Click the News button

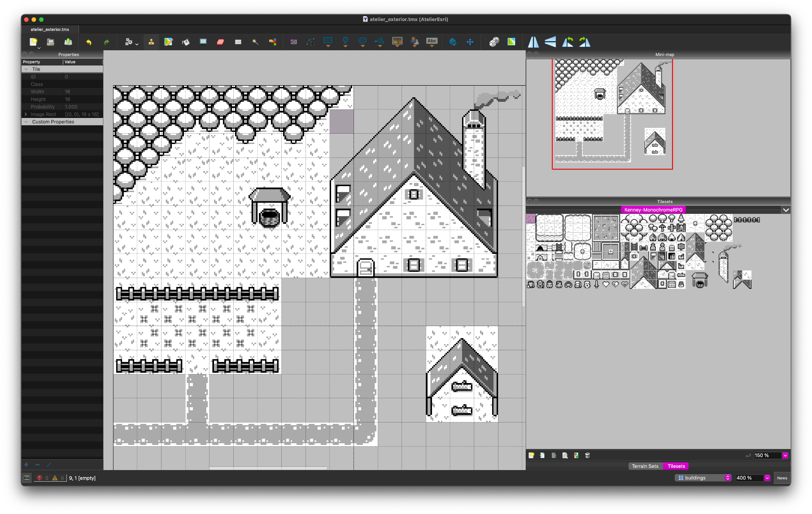click(782, 478)
